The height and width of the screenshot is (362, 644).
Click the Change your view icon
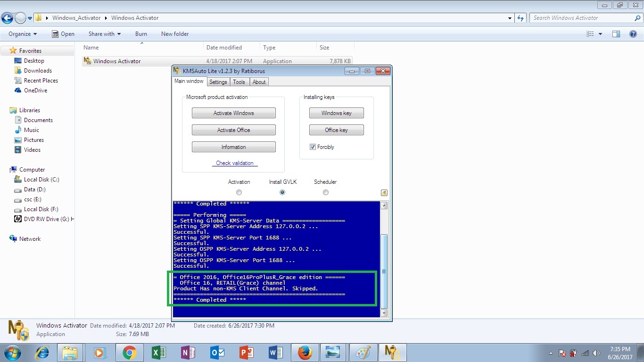590,34
